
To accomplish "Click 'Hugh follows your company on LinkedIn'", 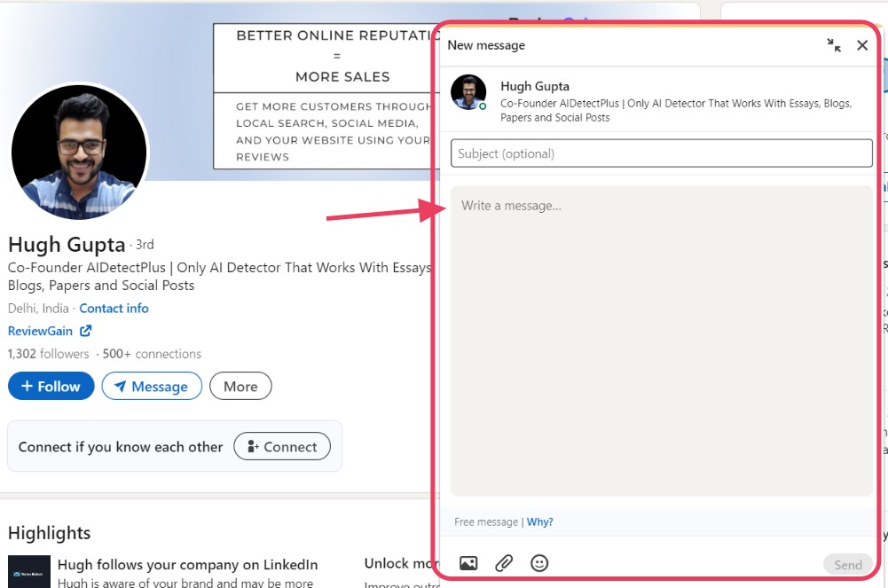I will (x=187, y=564).
